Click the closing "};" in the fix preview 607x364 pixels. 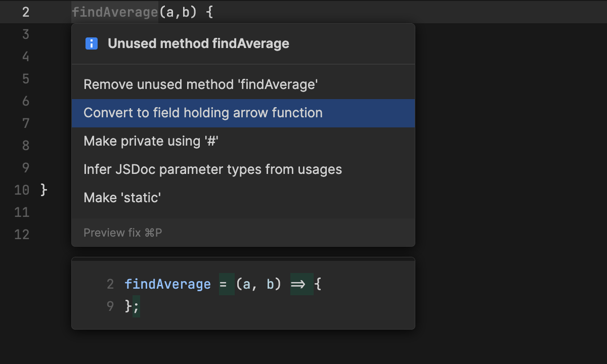click(132, 306)
